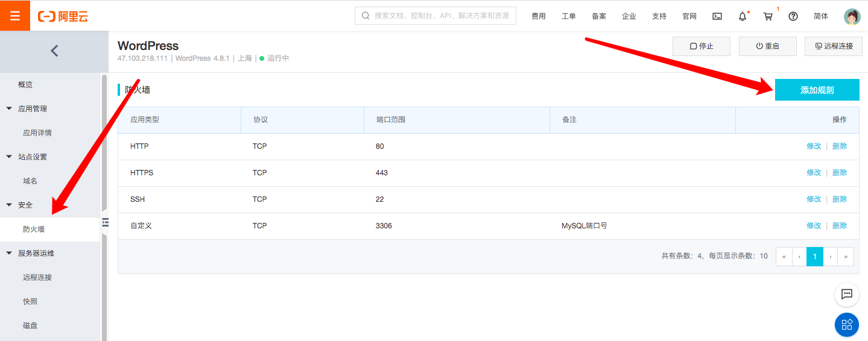Open 快照 in the sidebar
This screenshot has height=341, width=868.
(30, 302)
